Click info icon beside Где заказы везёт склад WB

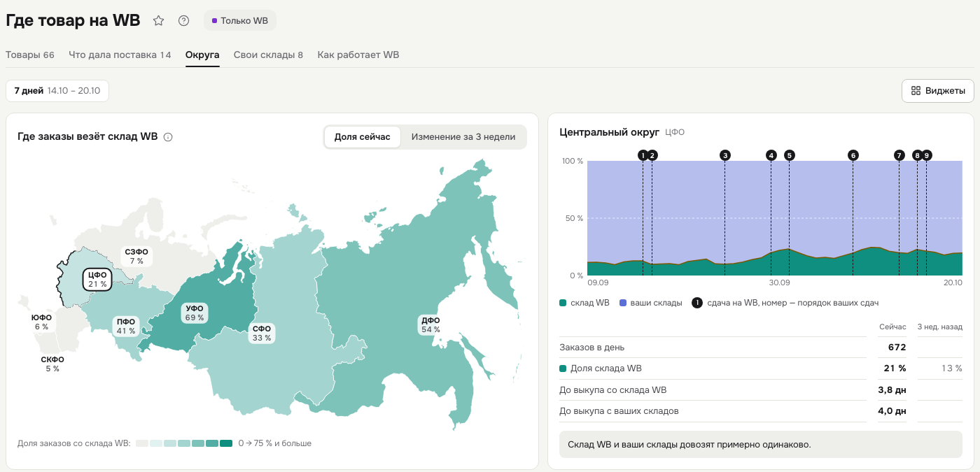pos(168,137)
